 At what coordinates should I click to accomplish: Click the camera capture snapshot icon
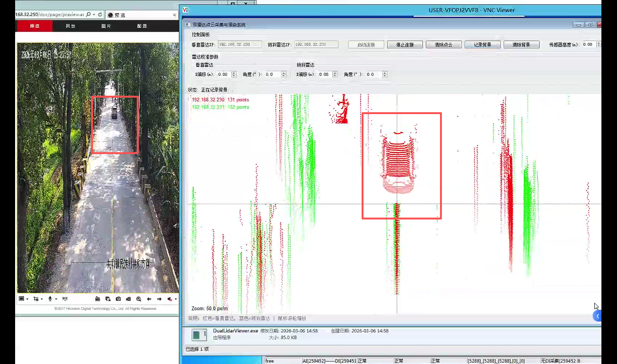[118, 299]
